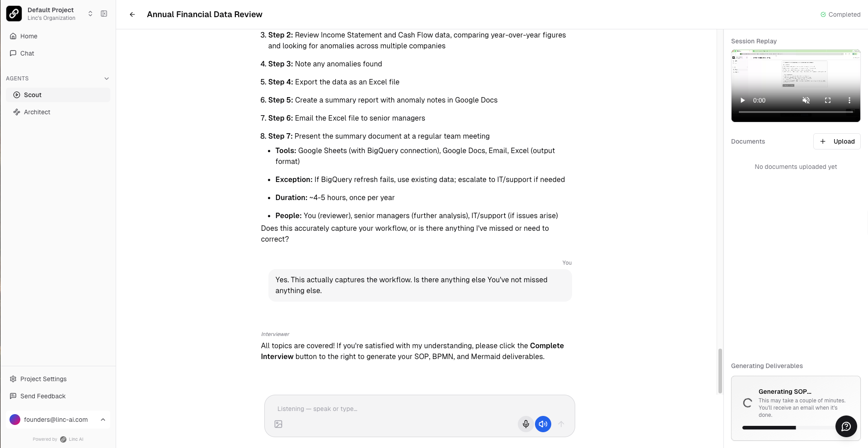The image size is (868, 448).
Task: Click the session replay video progress bar
Action: tap(795, 112)
